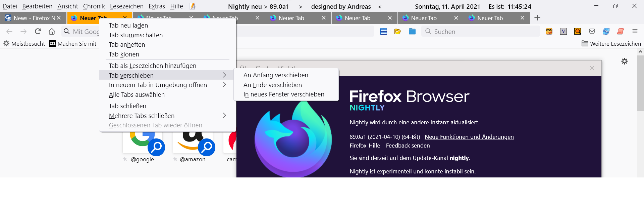Open the Bearbeiten menu

[37, 6]
